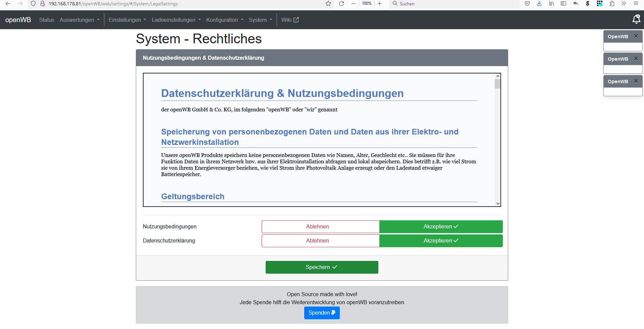Viewport: 644px width, 329px height.
Task: Open the Firefox hamburger menu
Action: (x=636, y=4)
